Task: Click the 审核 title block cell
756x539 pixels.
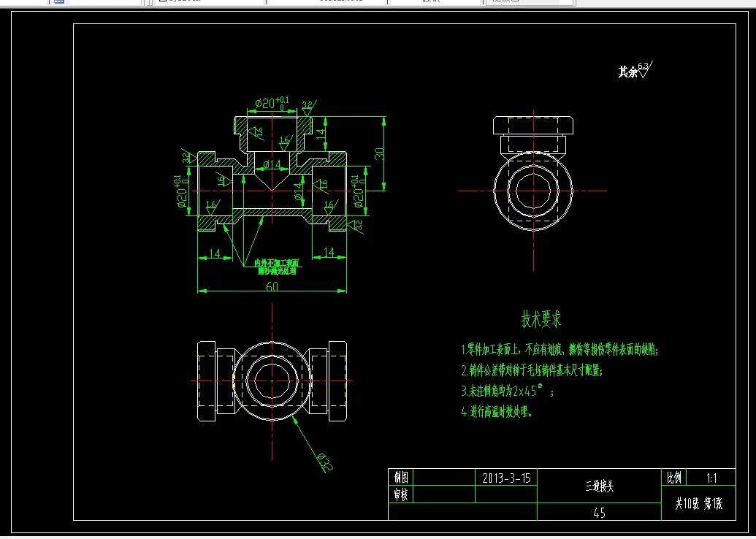Action: (401, 494)
